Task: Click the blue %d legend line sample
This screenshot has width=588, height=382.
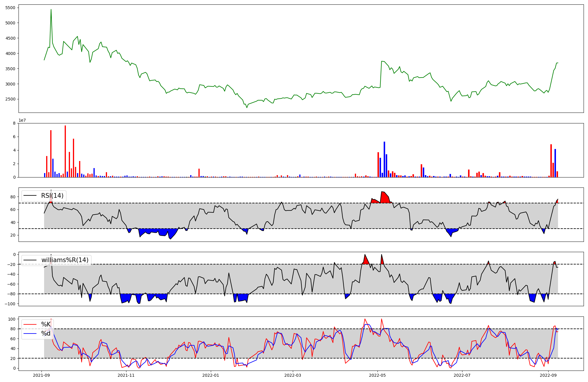Action: coord(30,333)
